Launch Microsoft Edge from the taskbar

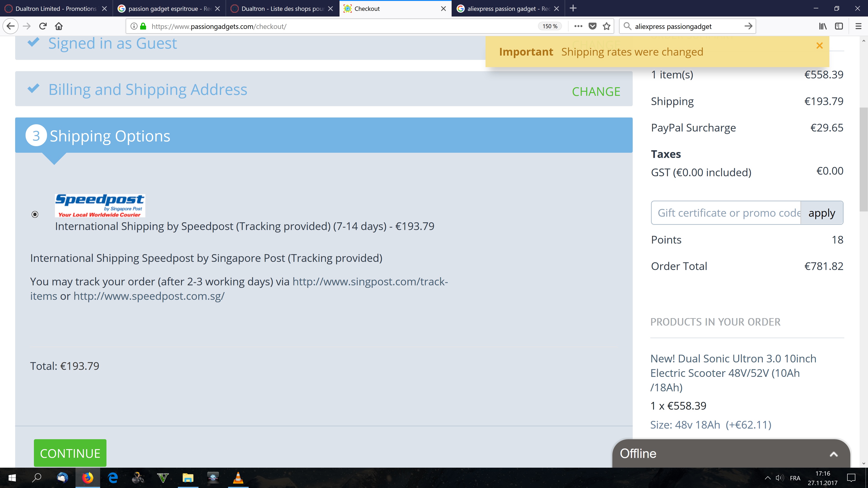pos(113,478)
